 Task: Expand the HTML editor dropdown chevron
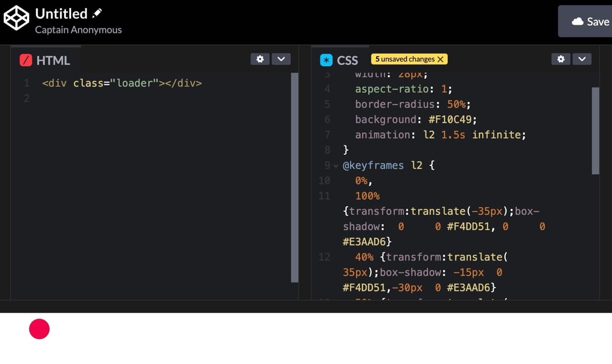pyautogui.click(x=281, y=59)
